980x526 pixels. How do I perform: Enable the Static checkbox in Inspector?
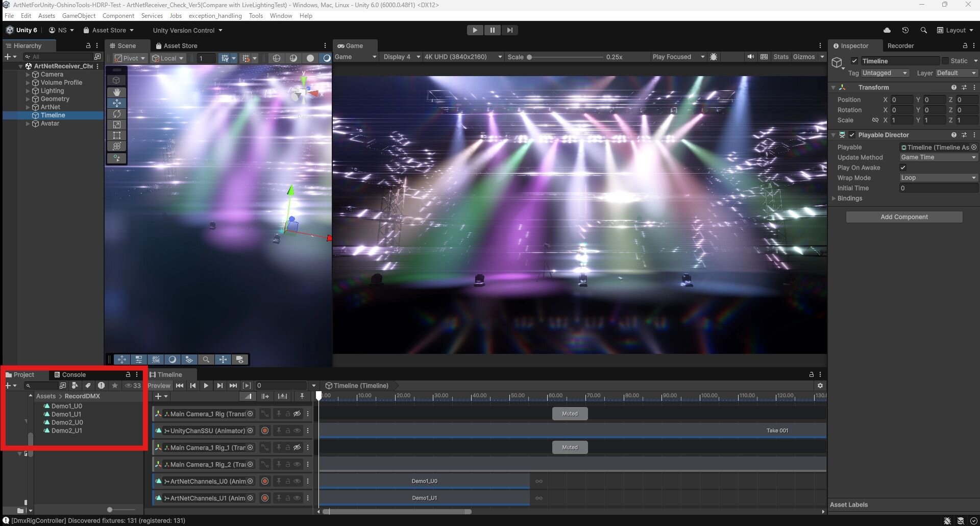click(x=945, y=61)
